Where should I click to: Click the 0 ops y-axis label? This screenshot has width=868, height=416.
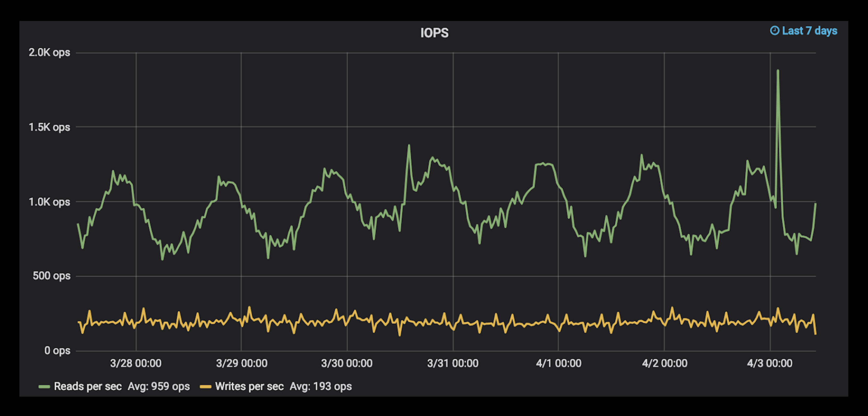tap(58, 351)
